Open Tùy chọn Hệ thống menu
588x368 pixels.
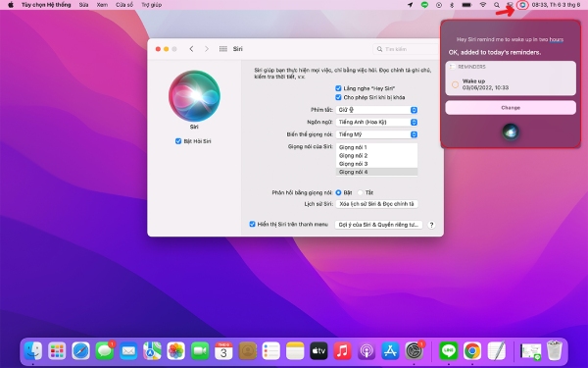(x=46, y=5)
